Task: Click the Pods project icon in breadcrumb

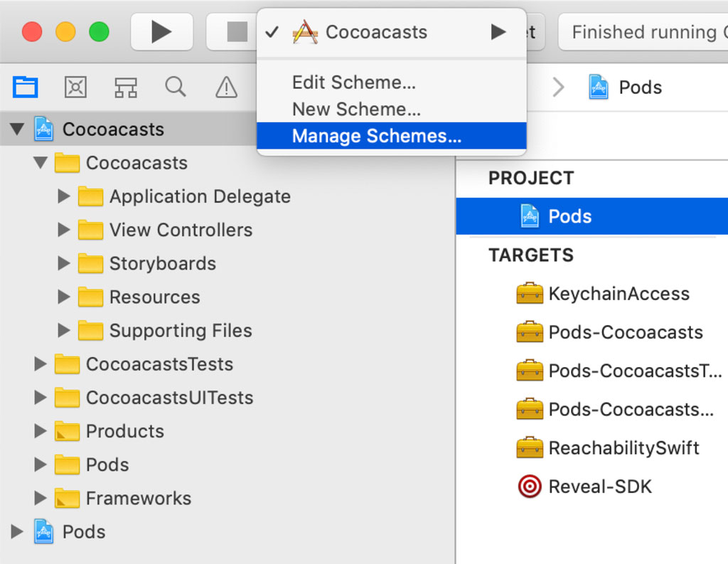Action: point(599,87)
